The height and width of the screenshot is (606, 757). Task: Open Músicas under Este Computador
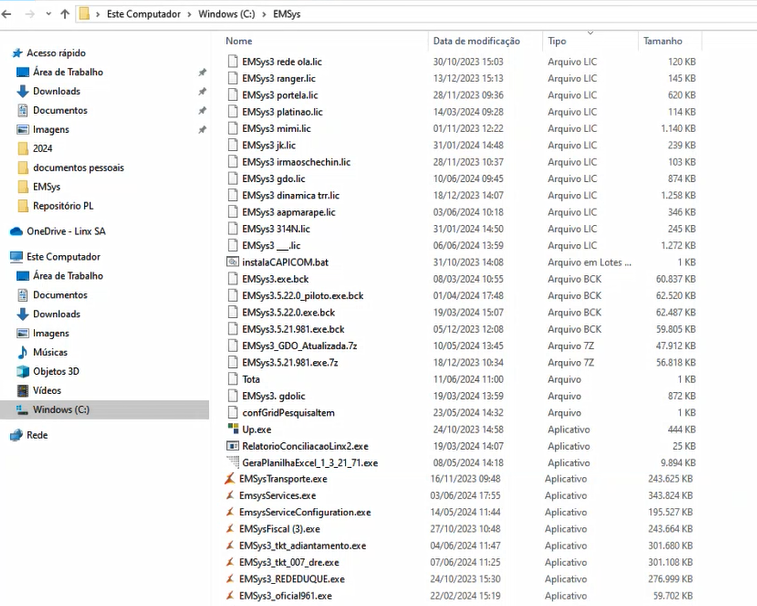(x=50, y=352)
